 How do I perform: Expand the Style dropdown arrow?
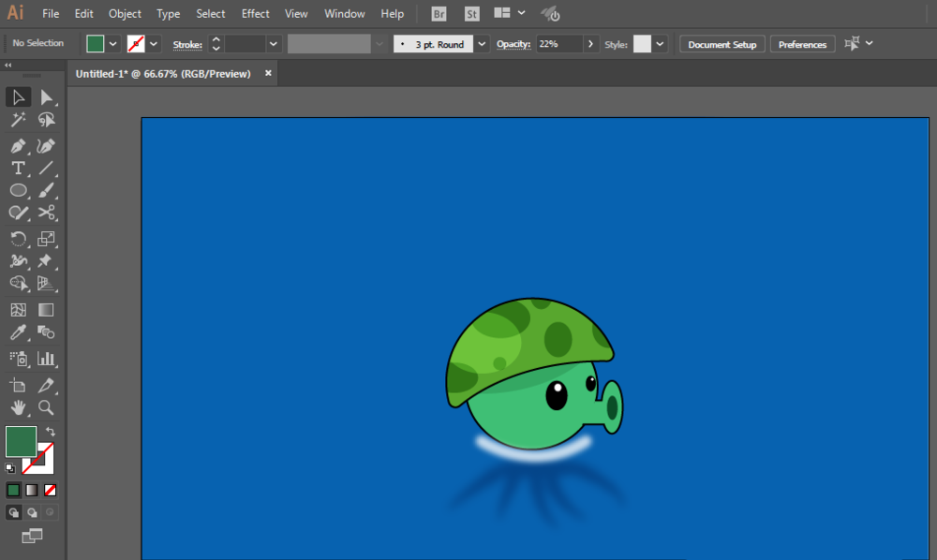tap(661, 44)
